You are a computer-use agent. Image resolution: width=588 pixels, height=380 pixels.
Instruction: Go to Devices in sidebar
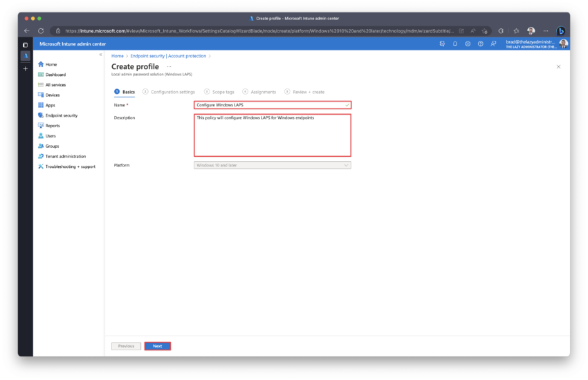[x=48, y=95]
